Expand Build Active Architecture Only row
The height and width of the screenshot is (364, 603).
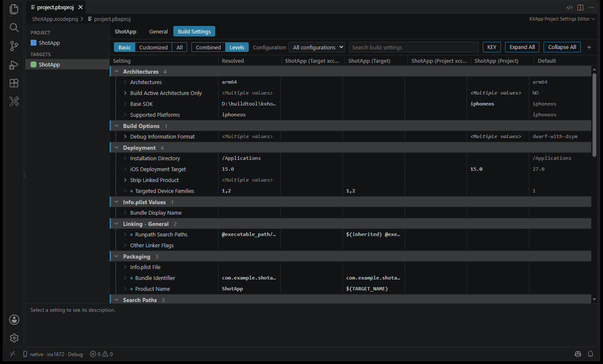click(125, 93)
